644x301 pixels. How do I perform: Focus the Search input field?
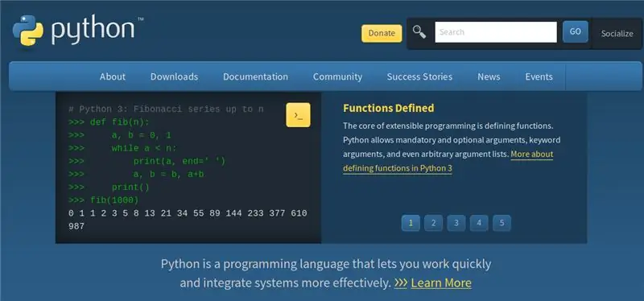(496, 32)
